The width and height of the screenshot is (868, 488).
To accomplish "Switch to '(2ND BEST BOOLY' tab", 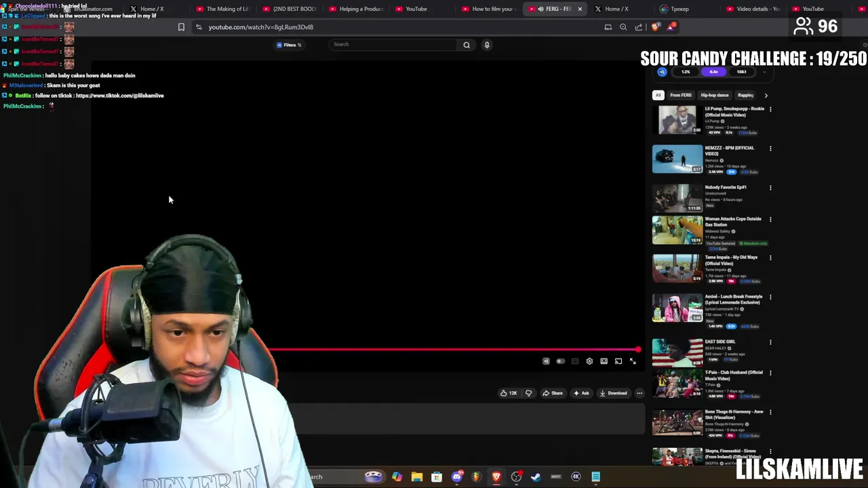I will pos(289,9).
